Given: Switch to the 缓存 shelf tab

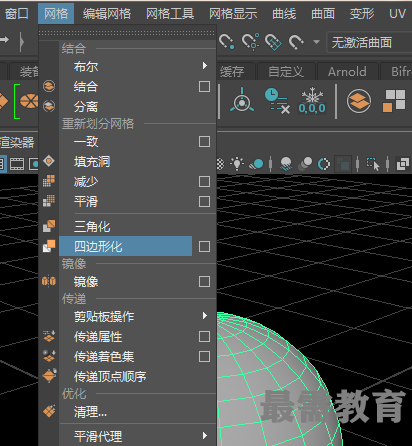Looking at the screenshot, I should click(x=232, y=71).
